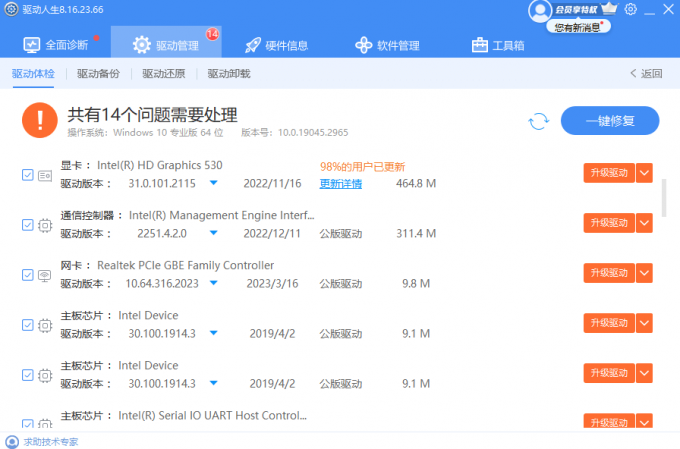This screenshot has height=449, width=680.
Task: Click the 驱动管理 gear icon
Action: tap(142, 45)
